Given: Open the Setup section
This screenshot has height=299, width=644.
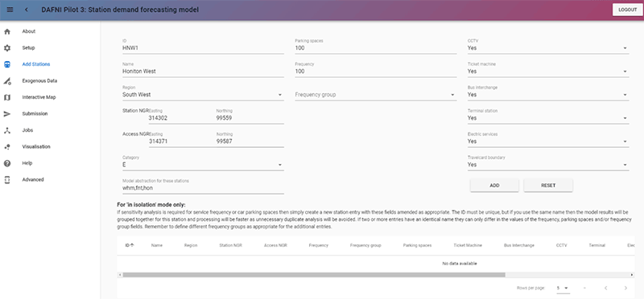Looking at the screenshot, I should 28,48.
